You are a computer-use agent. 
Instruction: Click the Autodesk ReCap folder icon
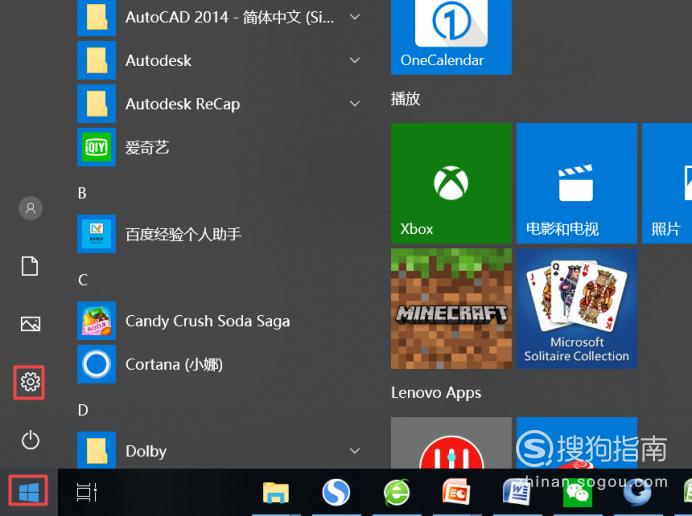97,104
